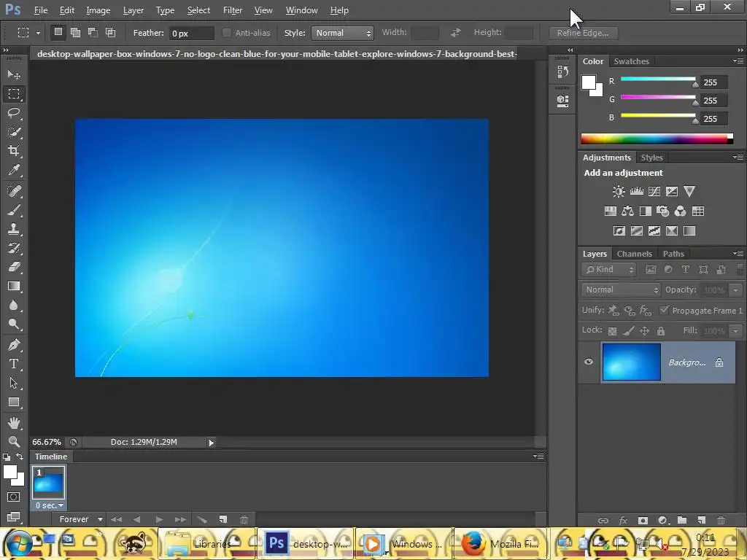Open the layer Fill dropdown arrow

736,330
